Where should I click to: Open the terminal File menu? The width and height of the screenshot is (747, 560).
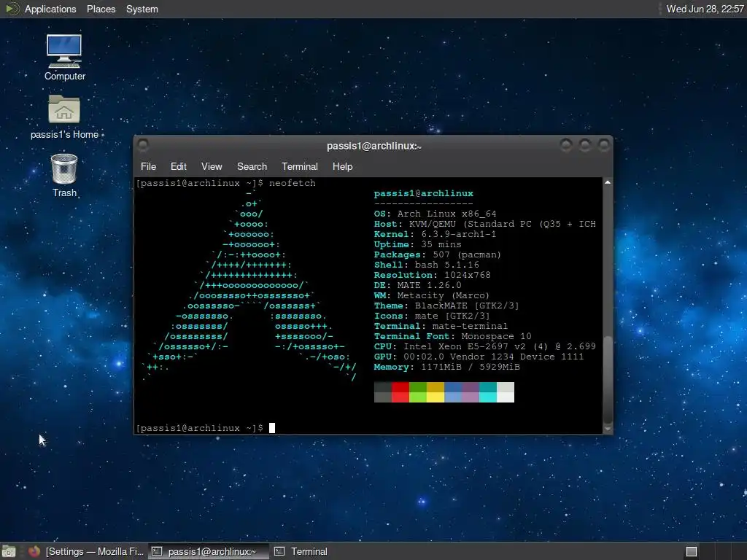coord(148,167)
